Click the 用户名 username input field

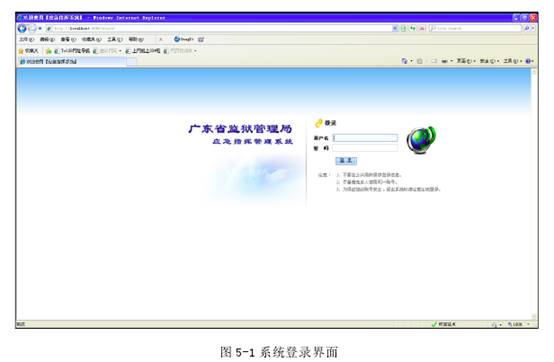[365, 138]
